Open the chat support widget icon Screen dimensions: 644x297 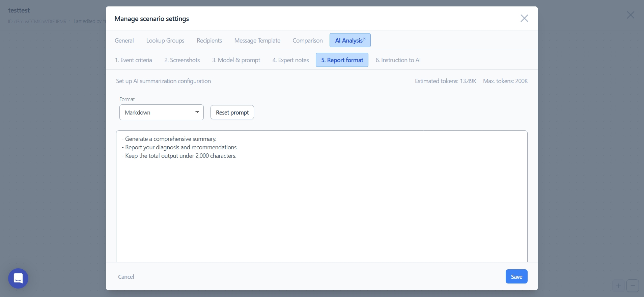click(18, 278)
